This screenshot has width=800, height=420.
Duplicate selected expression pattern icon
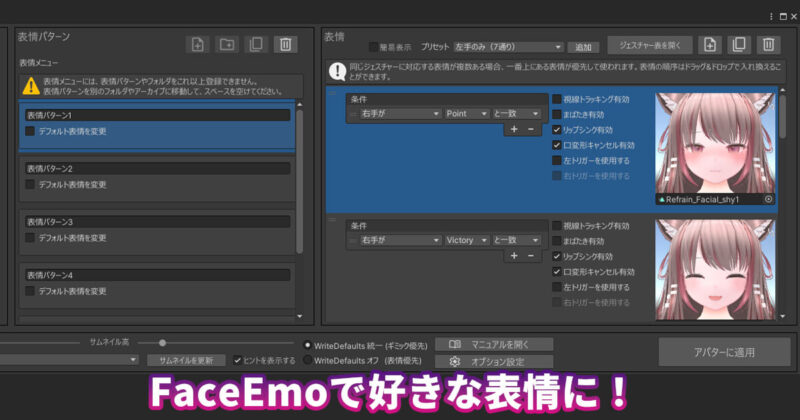[256, 44]
